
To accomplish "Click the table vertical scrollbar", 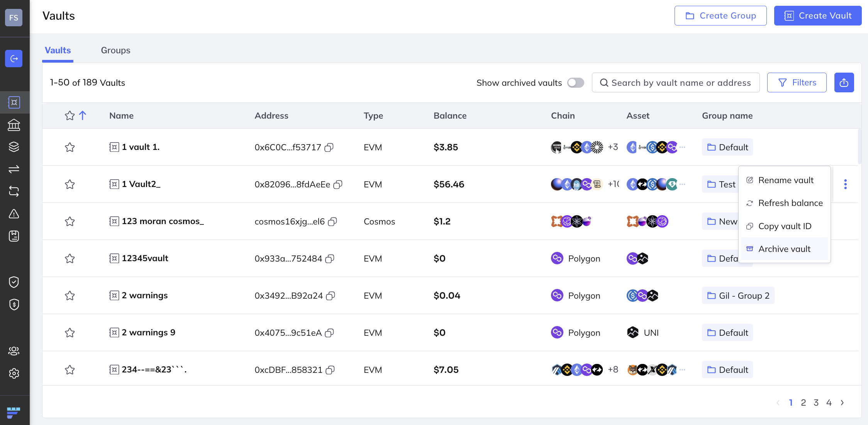I will pos(860,146).
